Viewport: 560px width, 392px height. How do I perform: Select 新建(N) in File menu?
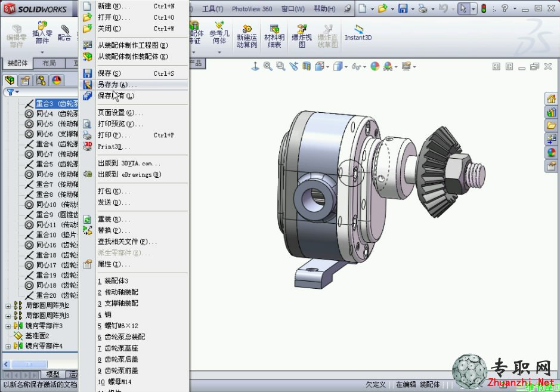pos(135,6)
